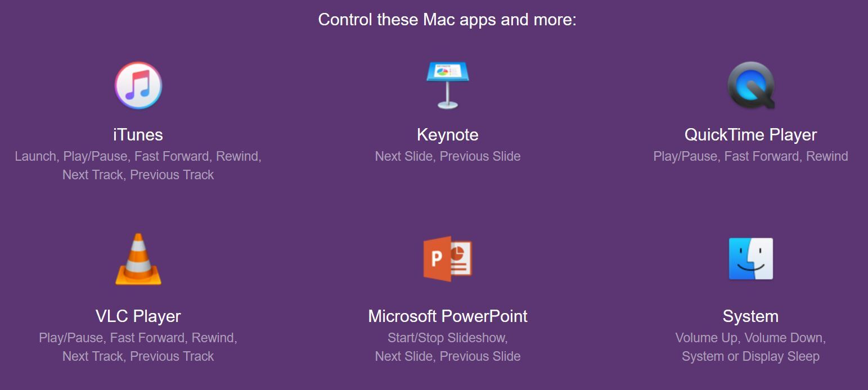Click the VLC traffic cone icon
The height and width of the screenshot is (390, 868).
[138, 259]
